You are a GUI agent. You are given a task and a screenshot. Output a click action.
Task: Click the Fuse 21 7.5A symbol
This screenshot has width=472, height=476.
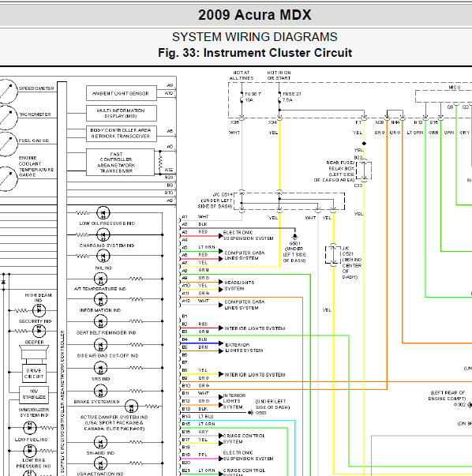[x=279, y=97]
